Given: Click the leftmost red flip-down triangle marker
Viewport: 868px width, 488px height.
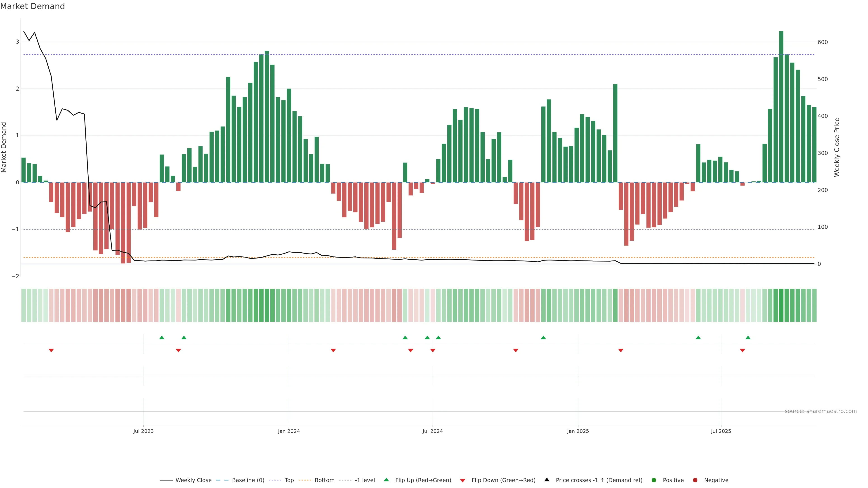Looking at the screenshot, I should click(x=51, y=351).
